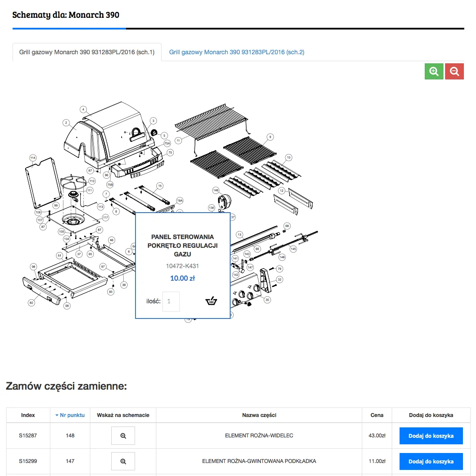This screenshot has height=476, width=476.
Task: Click the Index column header
Action: click(28, 415)
